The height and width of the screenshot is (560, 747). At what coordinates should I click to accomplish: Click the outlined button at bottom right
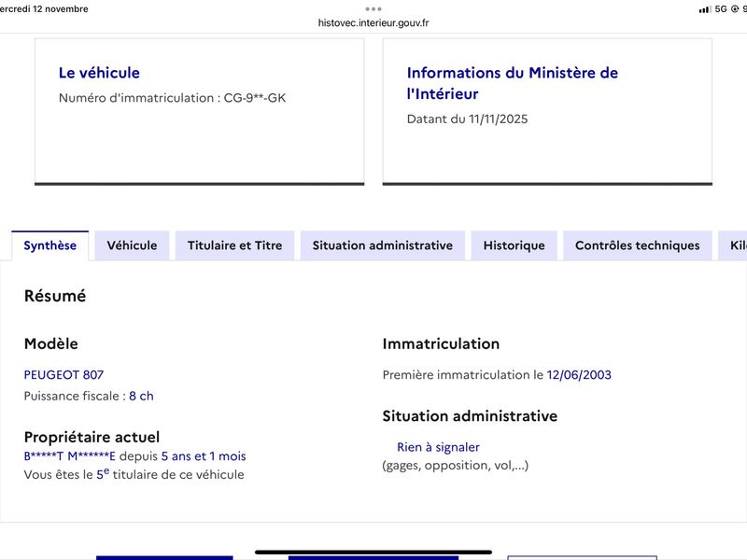pos(582,557)
